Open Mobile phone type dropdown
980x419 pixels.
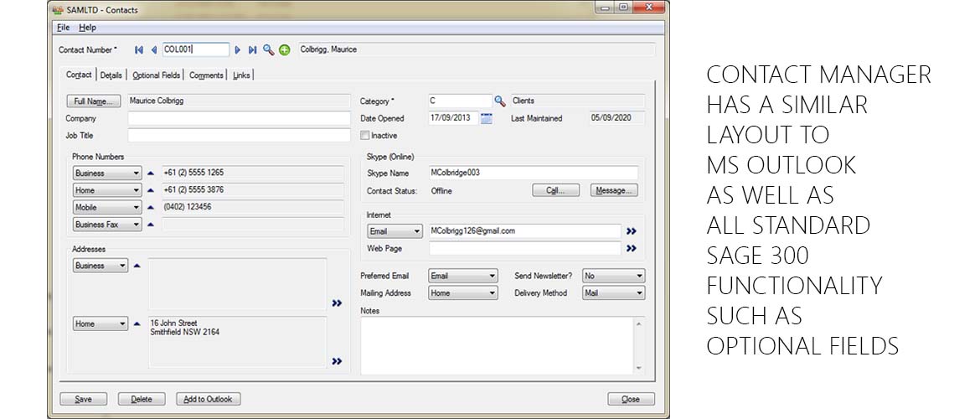(x=107, y=207)
